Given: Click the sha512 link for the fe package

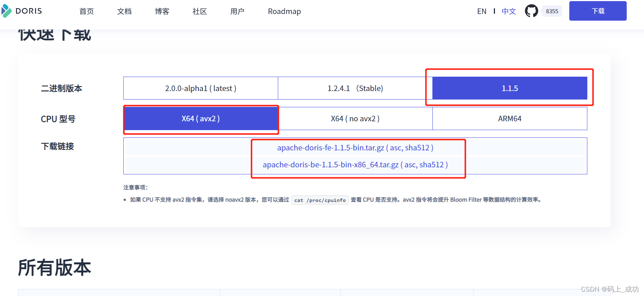Looking at the screenshot, I should click(417, 148).
